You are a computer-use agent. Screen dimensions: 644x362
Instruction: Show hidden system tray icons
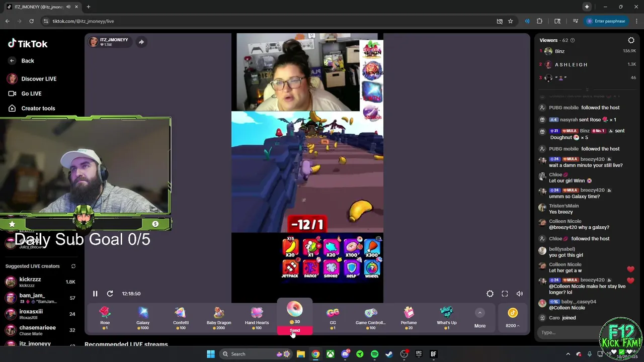568,354
